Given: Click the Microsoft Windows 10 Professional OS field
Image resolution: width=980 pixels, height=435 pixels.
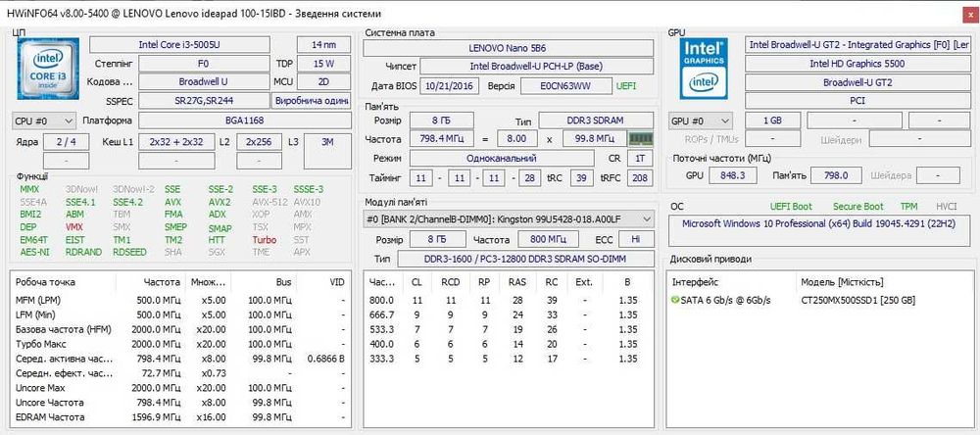Looking at the screenshot, I should (x=818, y=230).
